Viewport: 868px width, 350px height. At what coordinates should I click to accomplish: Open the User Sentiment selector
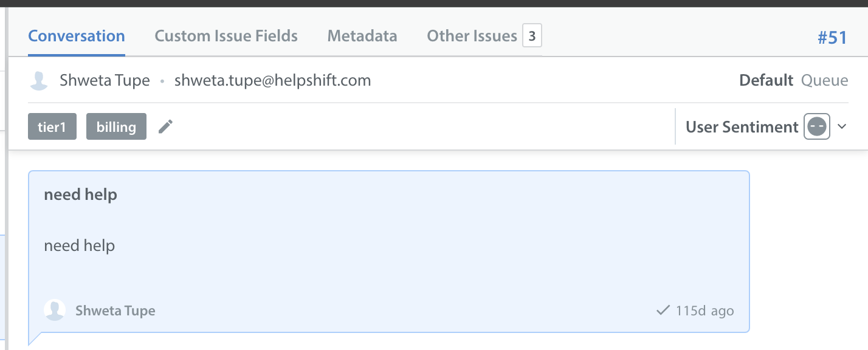pos(766,126)
